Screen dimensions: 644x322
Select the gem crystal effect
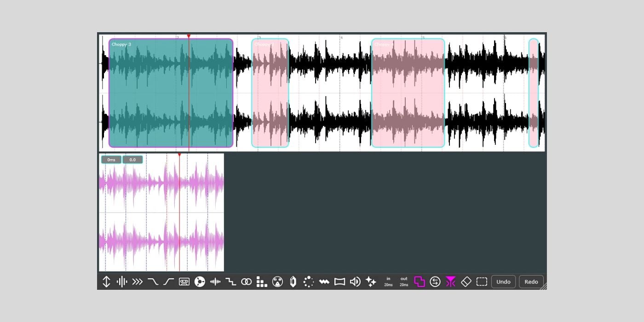point(293,282)
